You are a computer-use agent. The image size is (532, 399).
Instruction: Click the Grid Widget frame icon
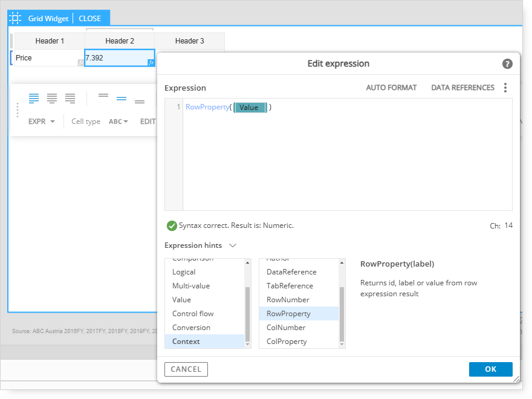click(15, 18)
